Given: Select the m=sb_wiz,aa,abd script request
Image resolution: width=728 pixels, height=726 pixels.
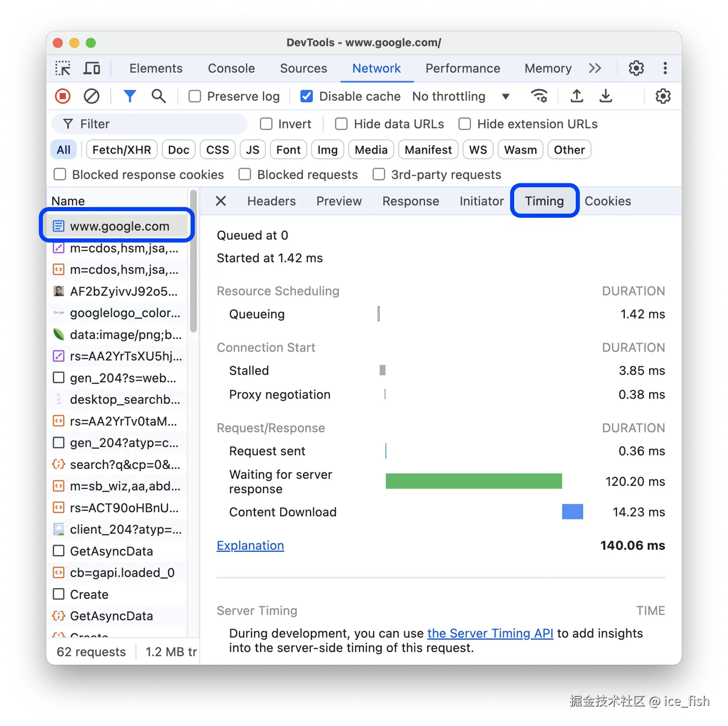Looking at the screenshot, I should coord(117,486).
